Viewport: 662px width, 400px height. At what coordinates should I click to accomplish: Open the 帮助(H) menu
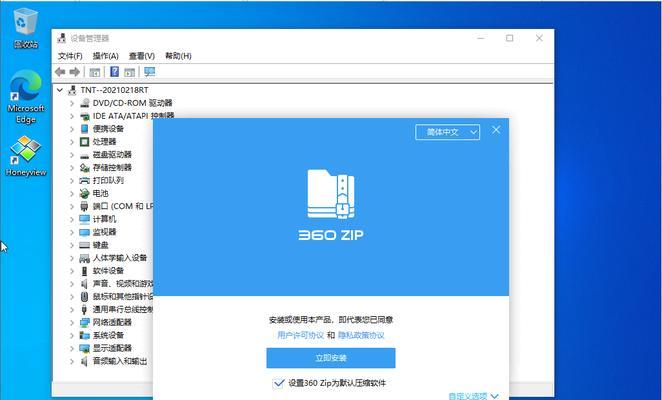point(178,56)
